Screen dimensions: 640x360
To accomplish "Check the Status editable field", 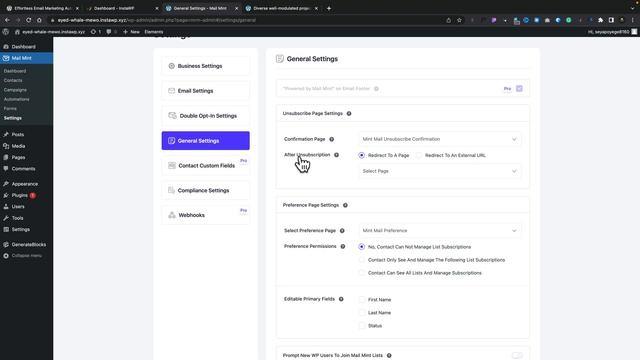I will point(362,326).
